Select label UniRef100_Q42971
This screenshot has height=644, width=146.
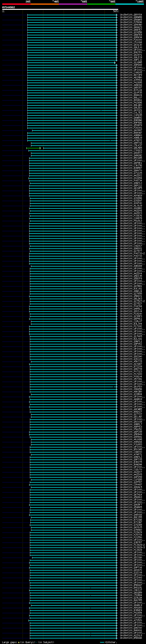click(x=131, y=55)
